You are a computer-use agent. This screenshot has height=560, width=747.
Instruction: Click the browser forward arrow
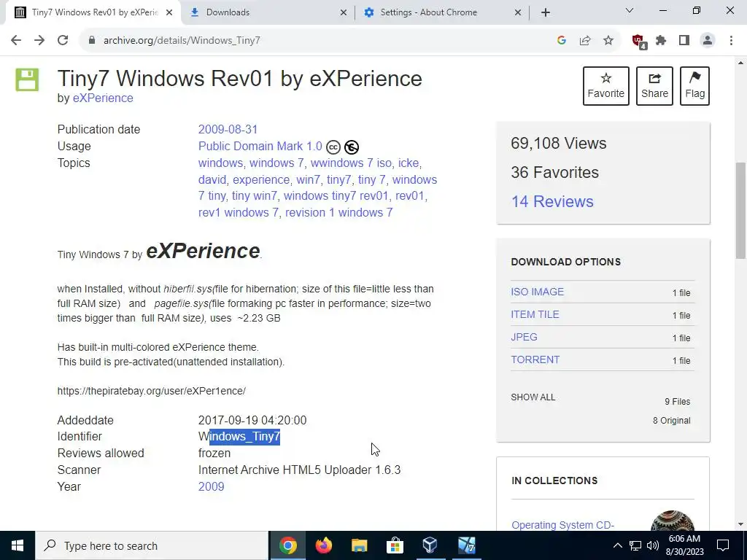pyautogui.click(x=39, y=41)
